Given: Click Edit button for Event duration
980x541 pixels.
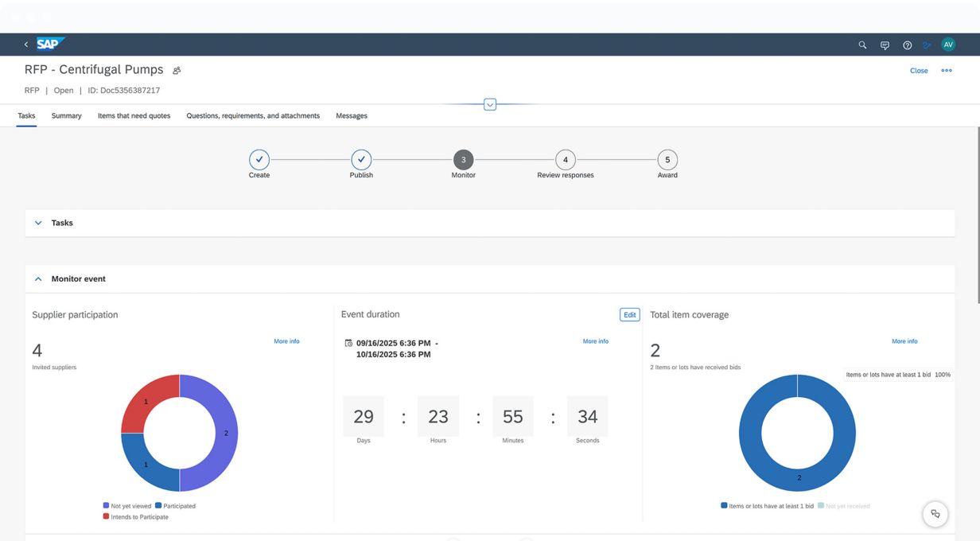Looking at the screenshot, I should (629, 315).
